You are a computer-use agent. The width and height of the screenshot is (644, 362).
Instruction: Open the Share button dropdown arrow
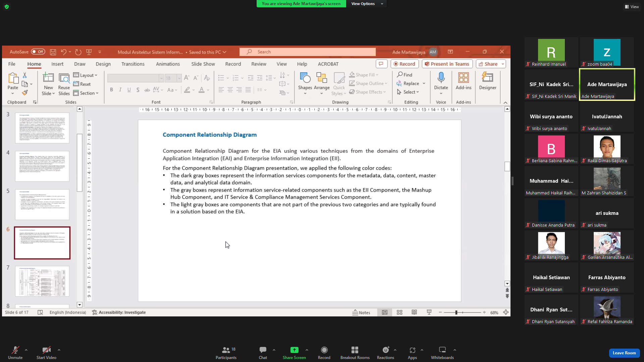pos(502,64)
